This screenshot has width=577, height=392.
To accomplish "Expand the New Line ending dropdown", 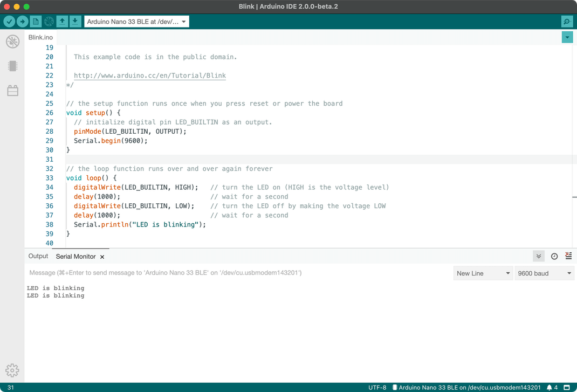I will [483, 273].
